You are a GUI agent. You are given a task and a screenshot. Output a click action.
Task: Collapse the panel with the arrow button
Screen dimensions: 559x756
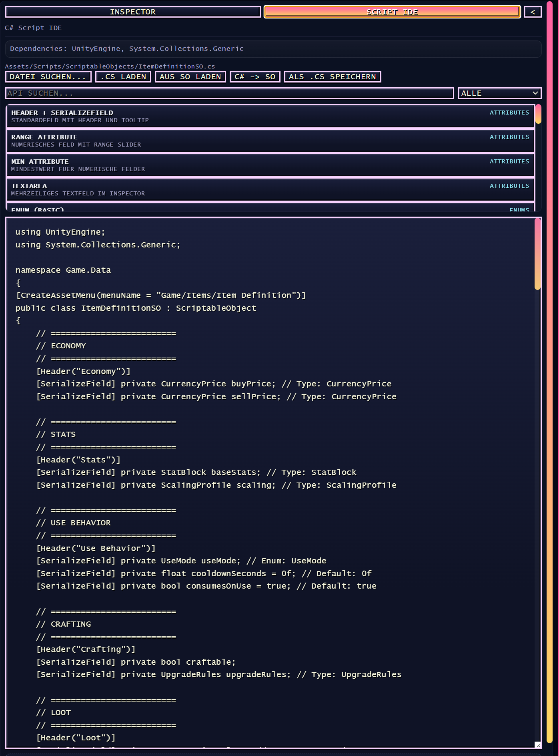[533, 12]
